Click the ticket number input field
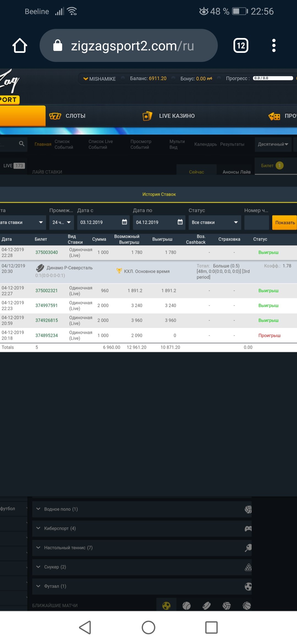 [x=256, y=222]
